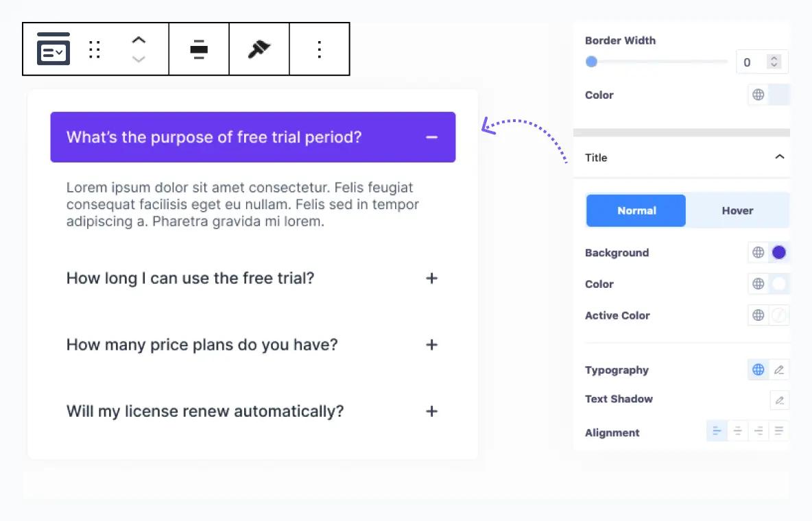
Task: Collapse the free trial period question
Action: 431,137
